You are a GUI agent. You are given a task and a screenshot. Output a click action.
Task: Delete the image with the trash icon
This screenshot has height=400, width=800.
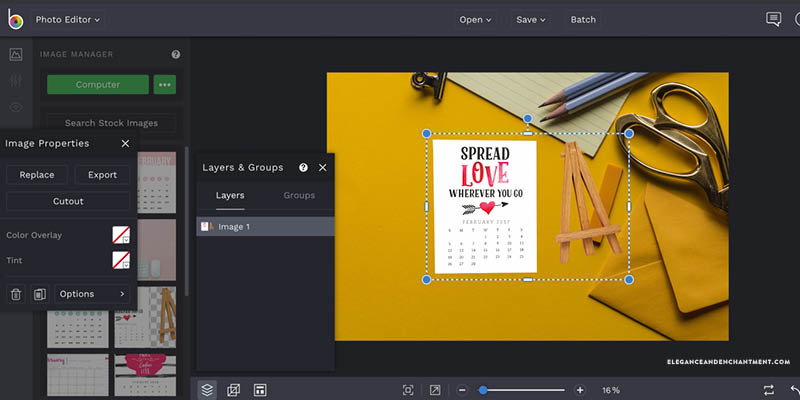(16, 294)
